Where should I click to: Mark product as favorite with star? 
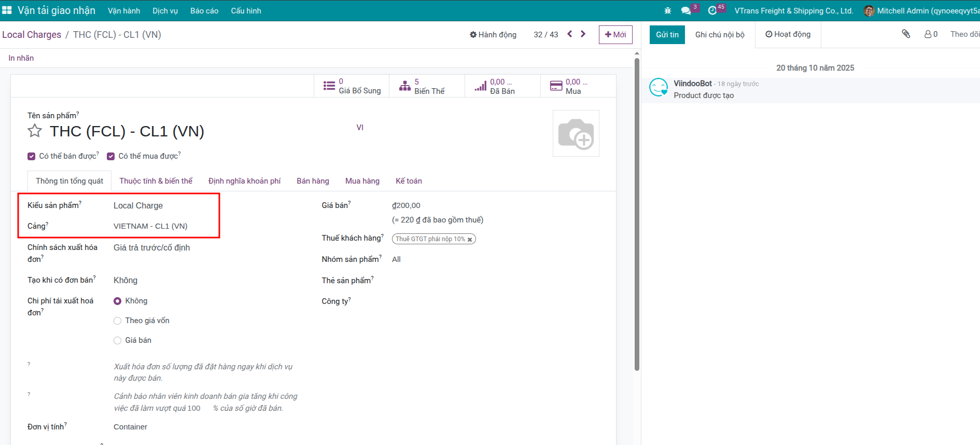point(35,131)
